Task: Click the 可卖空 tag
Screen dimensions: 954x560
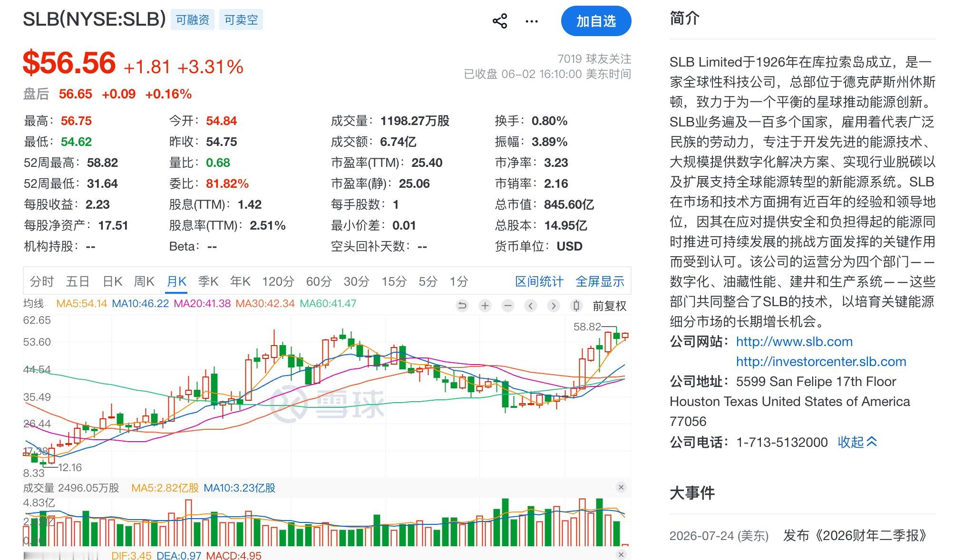Action: (241, 20)
